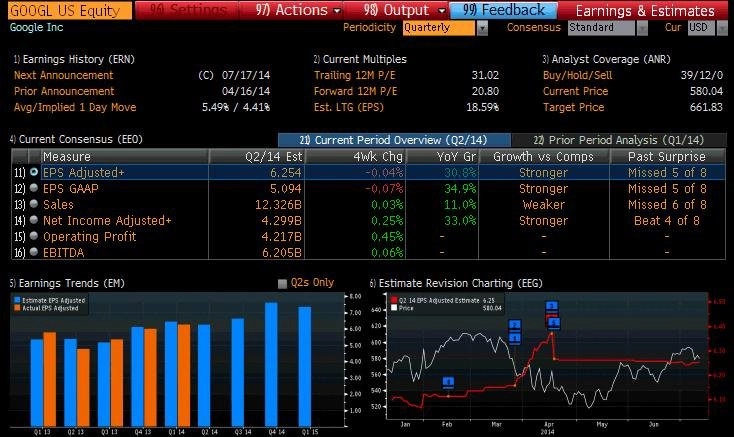Click the Target Price value 661.83

pyautogui.click(x=706, y=107)
